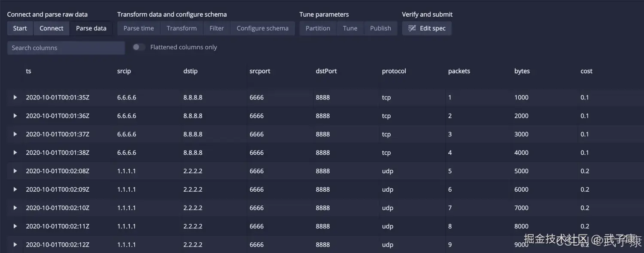The width and height of the screenshot is (644, 253).
Task: Click the Search columns input field
Action: click(66, 48)
